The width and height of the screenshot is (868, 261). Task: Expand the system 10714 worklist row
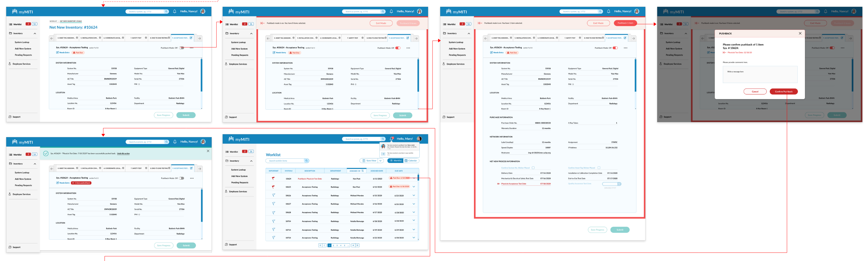point(414,229)
